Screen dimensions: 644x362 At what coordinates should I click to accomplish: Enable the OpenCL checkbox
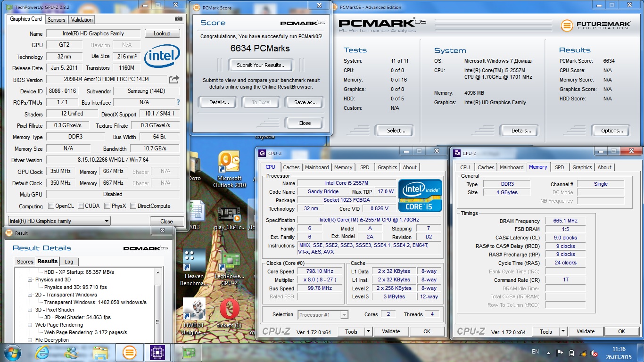(51, 206)
